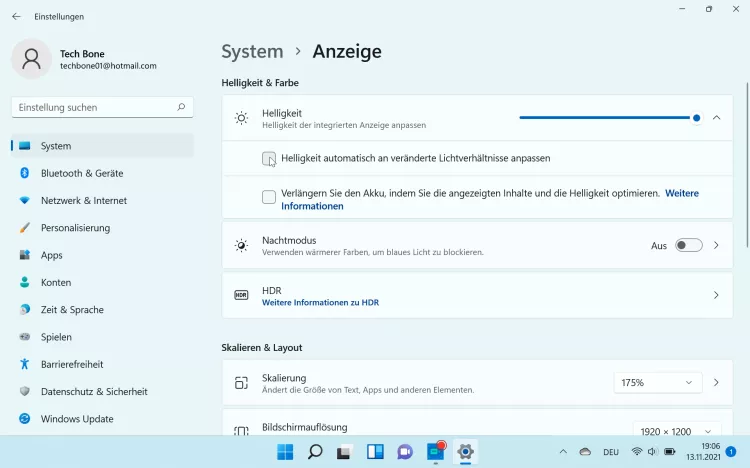The image size is (750, 468).
Task: Click the HDR badge icon
Action: [x=242, y=295]
